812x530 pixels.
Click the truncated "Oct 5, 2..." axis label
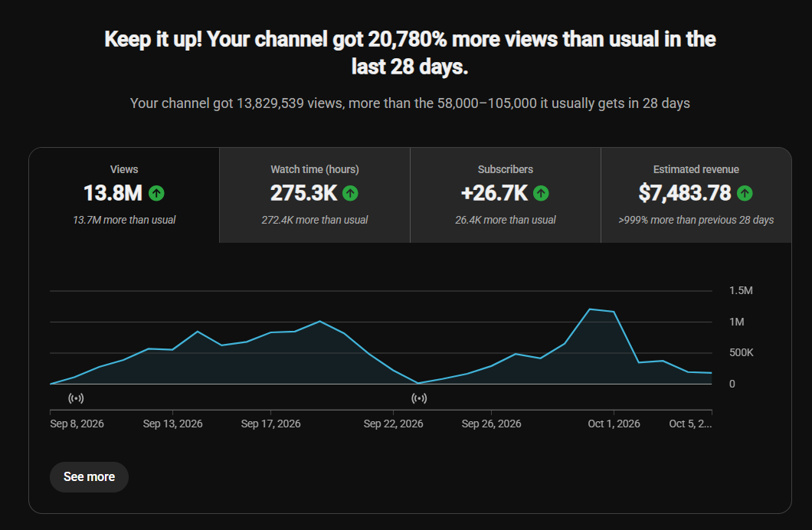pos(690,424)
